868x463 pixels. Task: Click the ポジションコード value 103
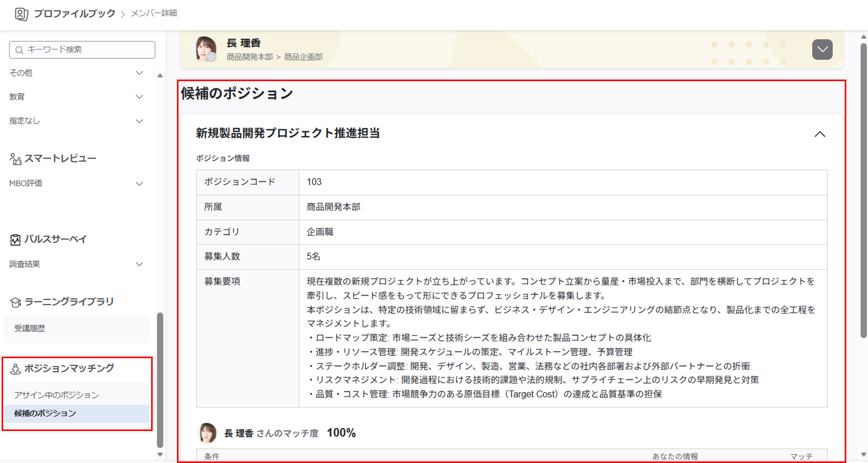click(314, 182)
